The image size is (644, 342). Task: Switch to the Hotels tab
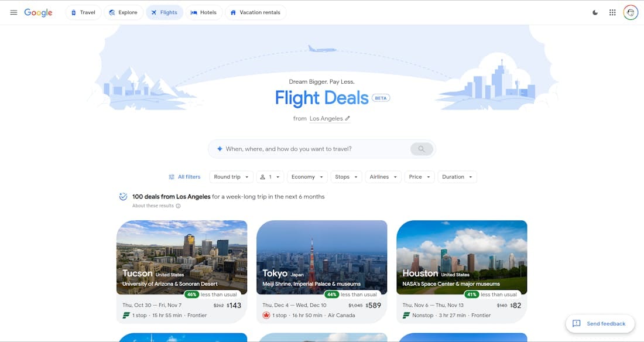(x=204, y=12)
